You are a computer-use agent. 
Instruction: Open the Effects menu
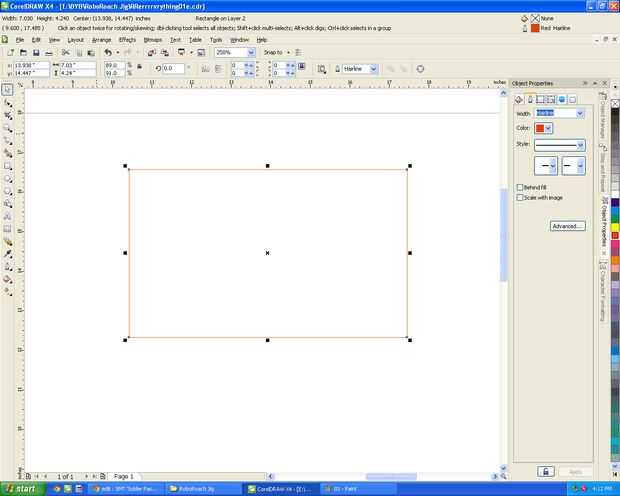click(x=127, y=40)
